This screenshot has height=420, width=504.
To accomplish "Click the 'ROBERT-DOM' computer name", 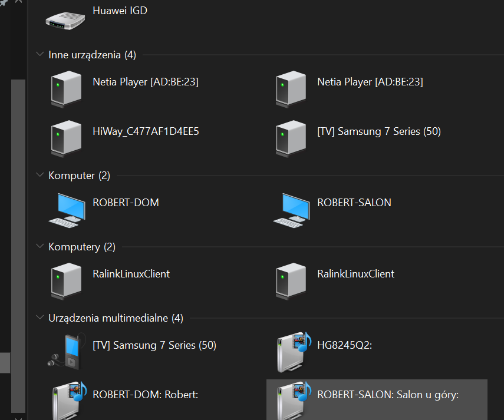I will pos(126,203).
